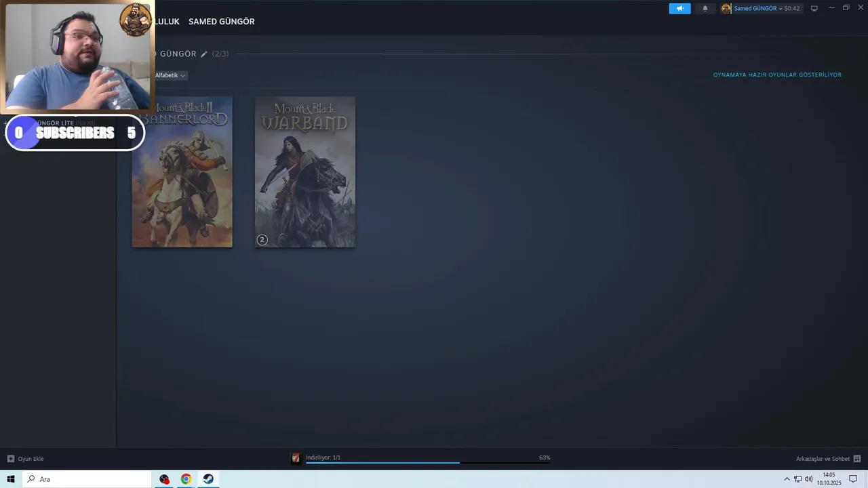Open the red app icon in taskbar
Viewport: 868px width, 488px height.
(164, 479)
